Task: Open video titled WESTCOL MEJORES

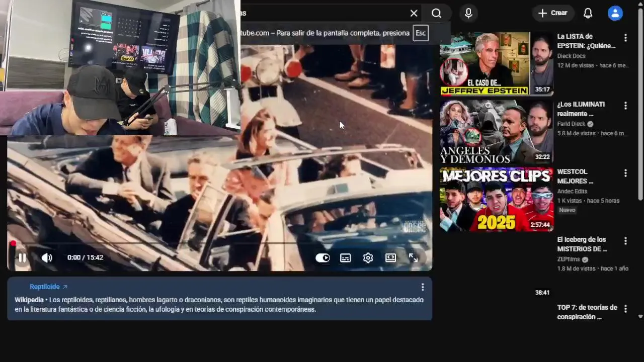Action: (575, 176)
